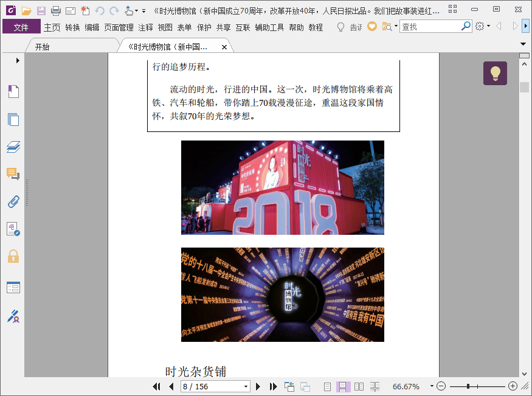Image resolution: width=532 pixels, height=396 pixels.
Task: Switch to the 开始 document tab
Action: (x=43, y=47)
